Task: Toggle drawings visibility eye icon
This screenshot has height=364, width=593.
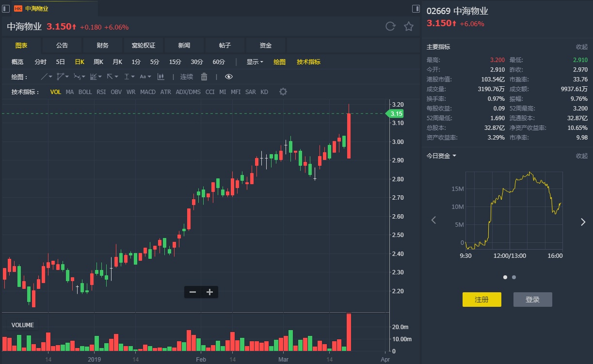Action: [x=229, y=77]
